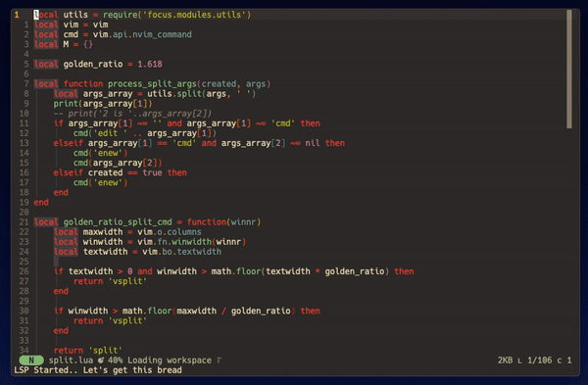
Task: Click the commented print line
Action: click(x=132, y=114)
